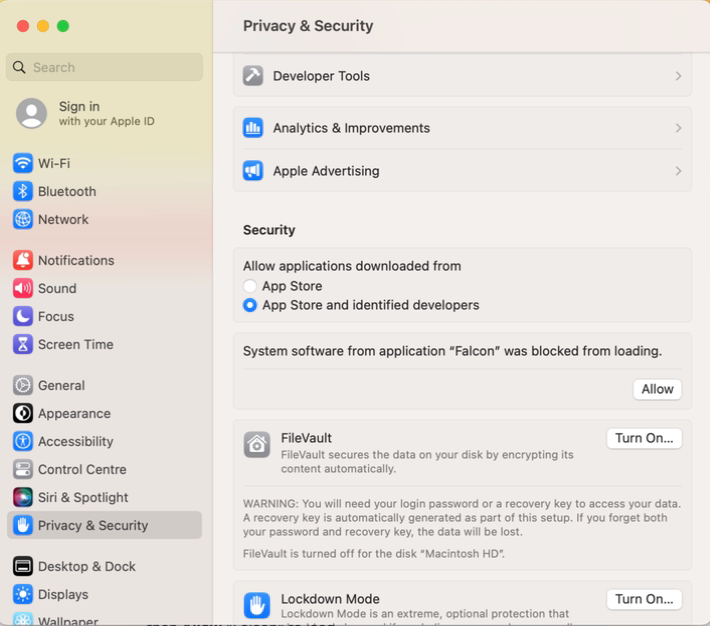This screenshot has width=710, height=626.
Task: Open Siri & Spotlight icon
Action: point(23,497)
